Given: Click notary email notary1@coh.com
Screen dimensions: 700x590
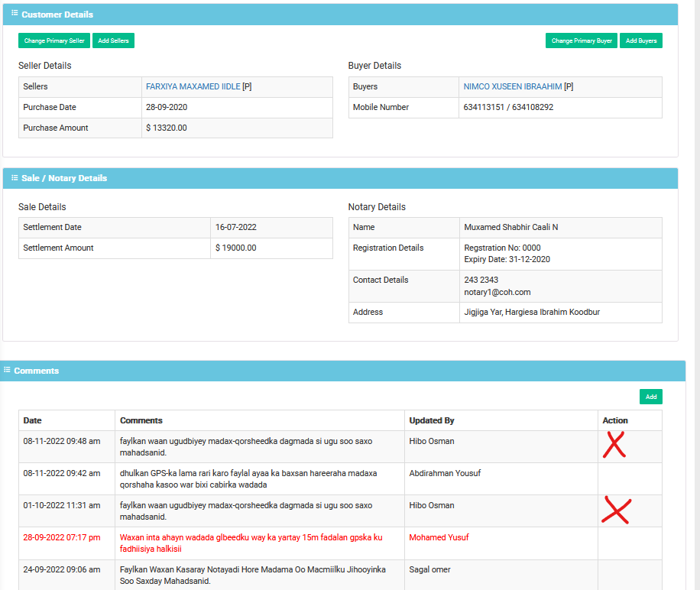Looking at the screenshot, I should (x=497, y=292).
